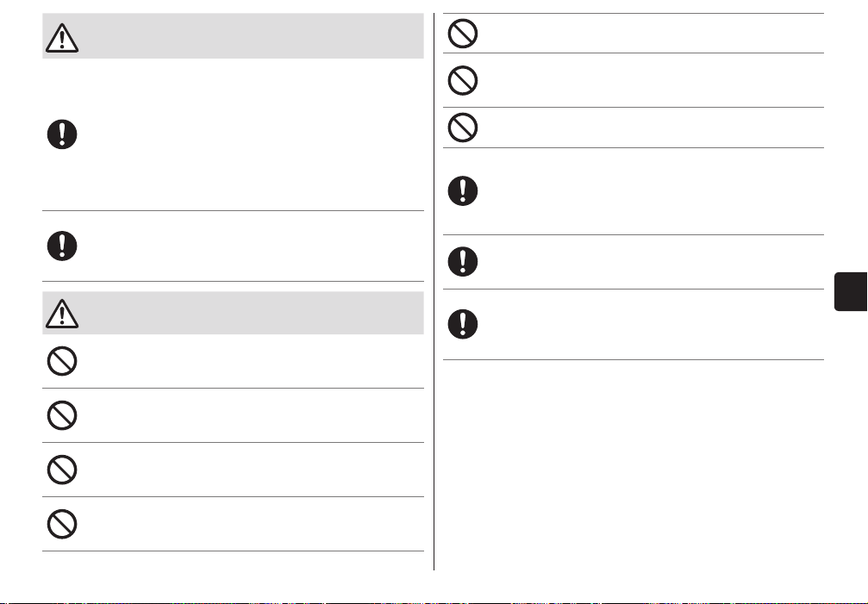Screen dimensions: 868x604
Task: Click the blank area below the right column's last row
Action: coord(634,464)
